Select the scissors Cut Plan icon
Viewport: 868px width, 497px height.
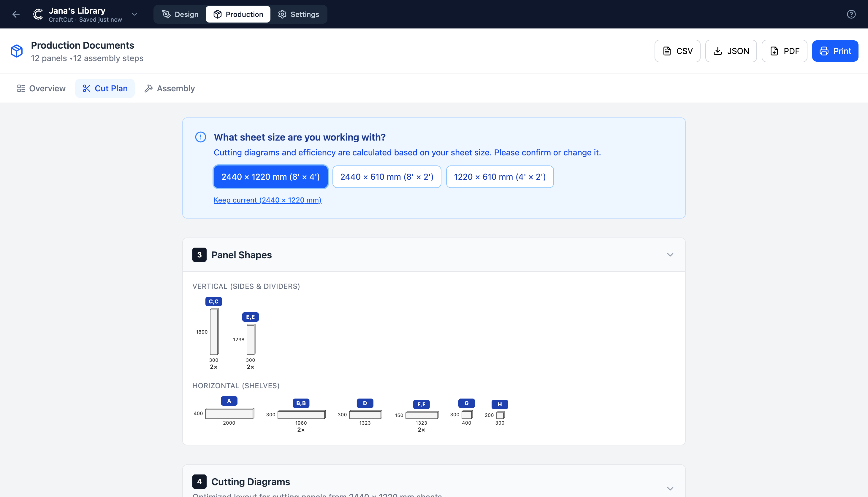pos(86,88)
